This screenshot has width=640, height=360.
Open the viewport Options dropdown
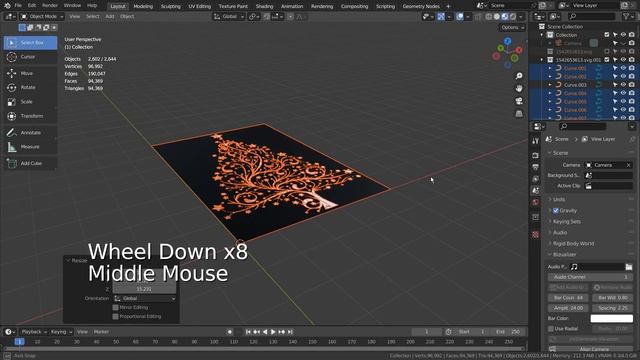512,28
